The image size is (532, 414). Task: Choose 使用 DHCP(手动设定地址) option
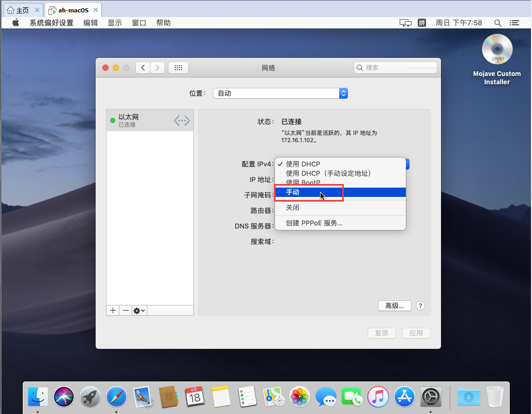[x=328, y=174]
